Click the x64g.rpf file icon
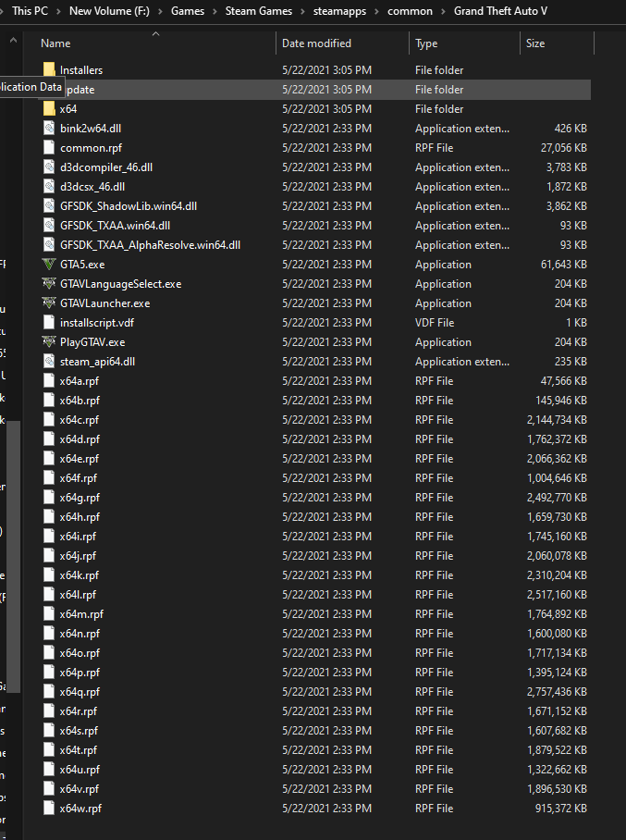This screenshot has height=840, width=626. click(49, 497)
